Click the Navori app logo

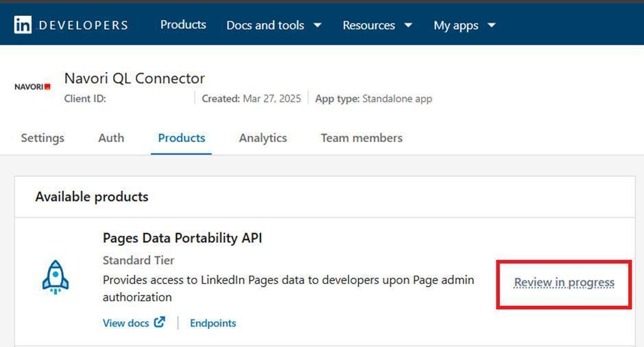[32, 86]
